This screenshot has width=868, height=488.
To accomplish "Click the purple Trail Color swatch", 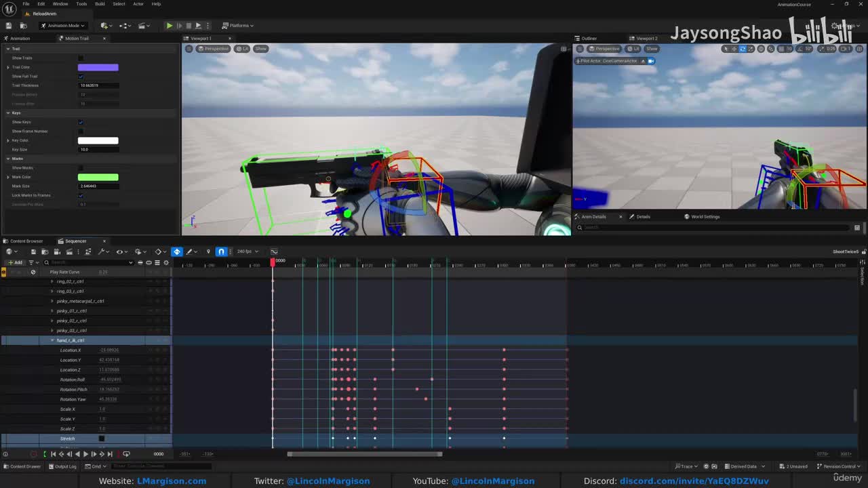I will [98, 67].
